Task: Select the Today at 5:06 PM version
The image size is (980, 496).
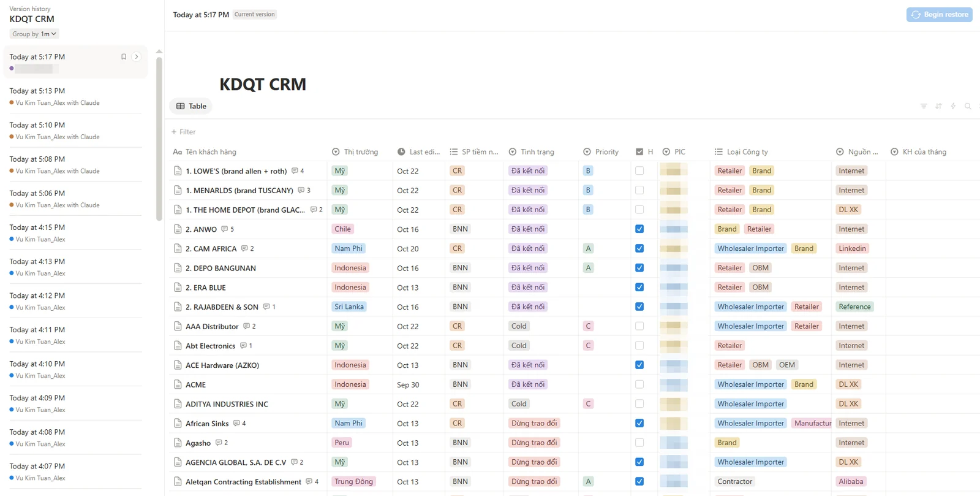Action: click(x=75, y=199)
